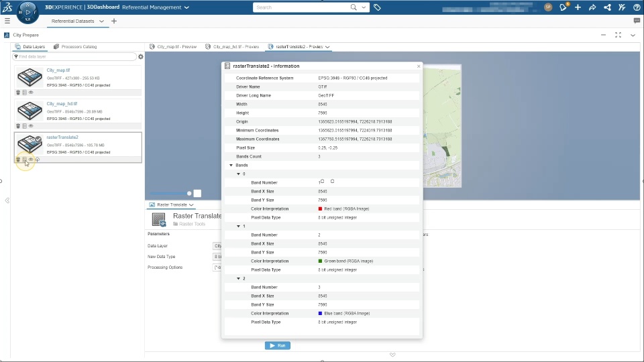The height and width of the screenshot is (362, 644).
Task: Close the rasterTranslate2 Information dialog
Action: pyautogui.click(x=419, y=66)
